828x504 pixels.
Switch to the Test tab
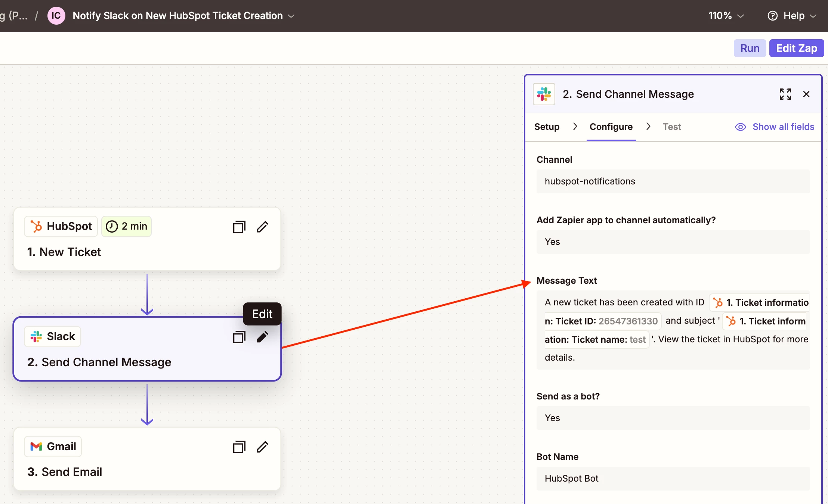671,127
